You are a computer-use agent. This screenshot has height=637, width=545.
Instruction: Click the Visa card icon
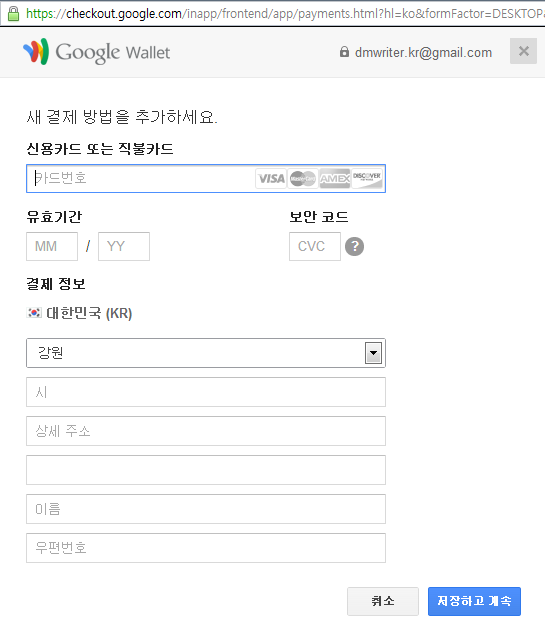tap(271, 178)
